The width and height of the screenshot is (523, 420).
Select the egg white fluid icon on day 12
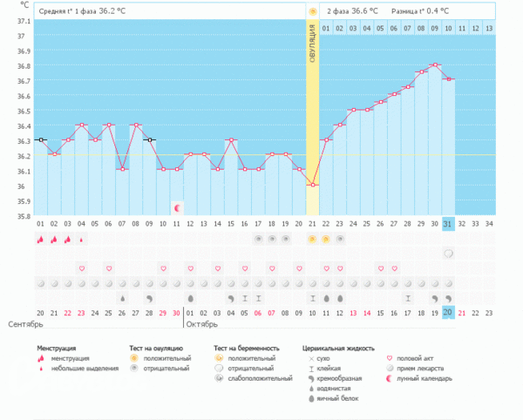coord(191,298)
